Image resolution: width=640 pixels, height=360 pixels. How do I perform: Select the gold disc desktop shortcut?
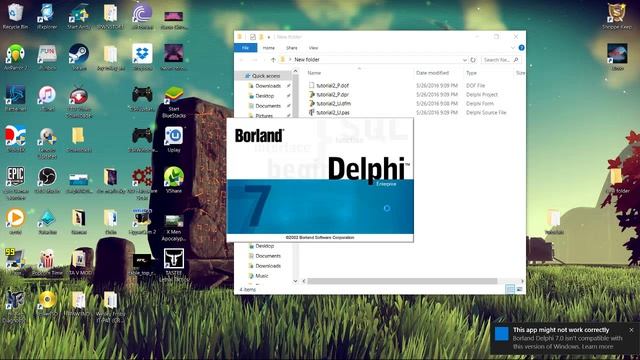click(x=47, y=303)
